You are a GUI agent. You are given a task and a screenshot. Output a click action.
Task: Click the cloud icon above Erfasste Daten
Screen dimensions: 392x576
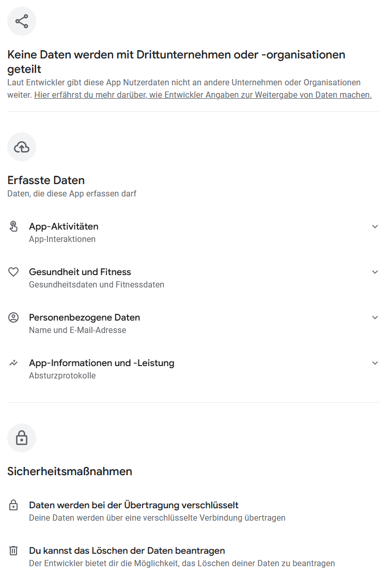pyautogui.click(x=21, y=147)
